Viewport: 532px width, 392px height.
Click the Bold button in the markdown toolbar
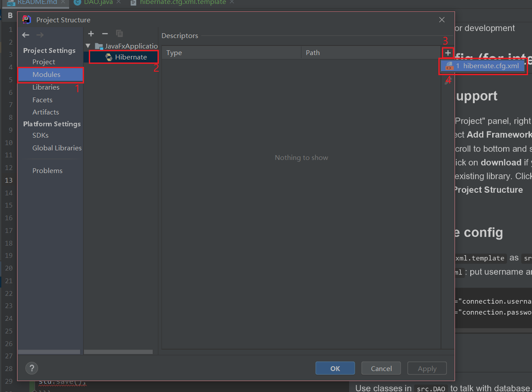coord(10,15)
